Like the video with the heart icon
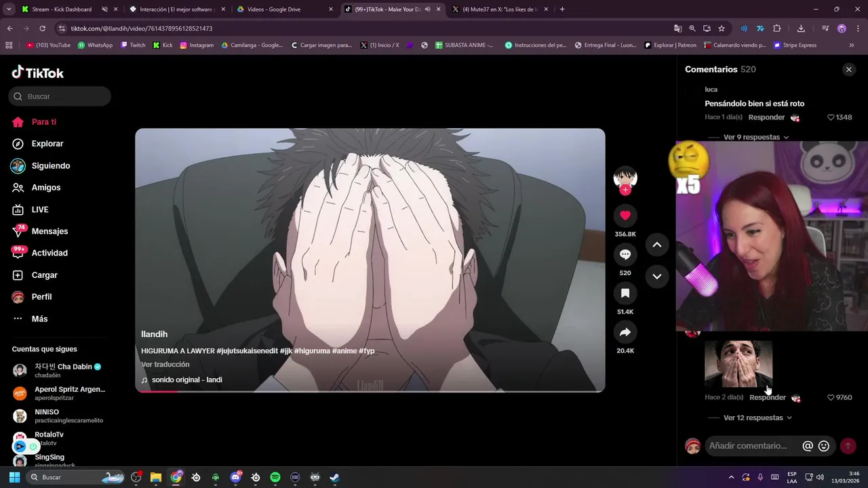This screenshot has height=488, width=868. (625, 216)
